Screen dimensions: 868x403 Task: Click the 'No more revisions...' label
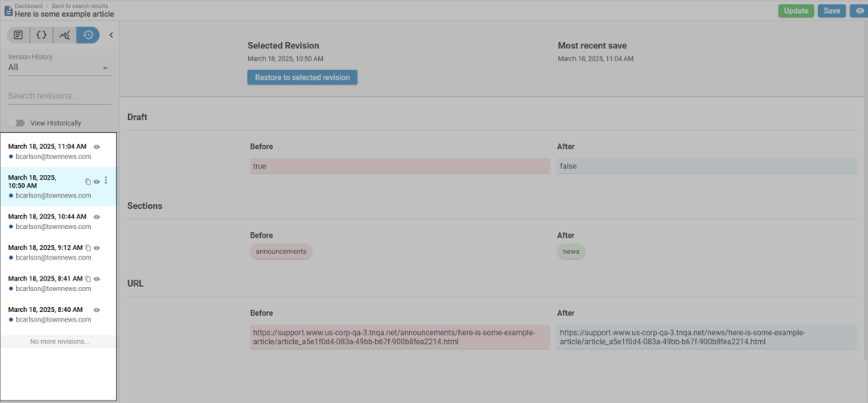[60, 342]
